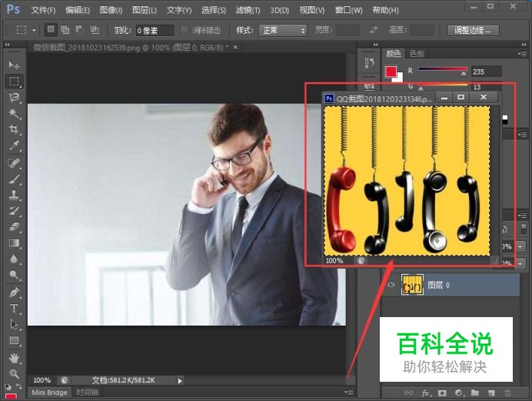This screenshot has height=401, width=532.
Task: Select the Brush tool
Action: click(14, 179)
